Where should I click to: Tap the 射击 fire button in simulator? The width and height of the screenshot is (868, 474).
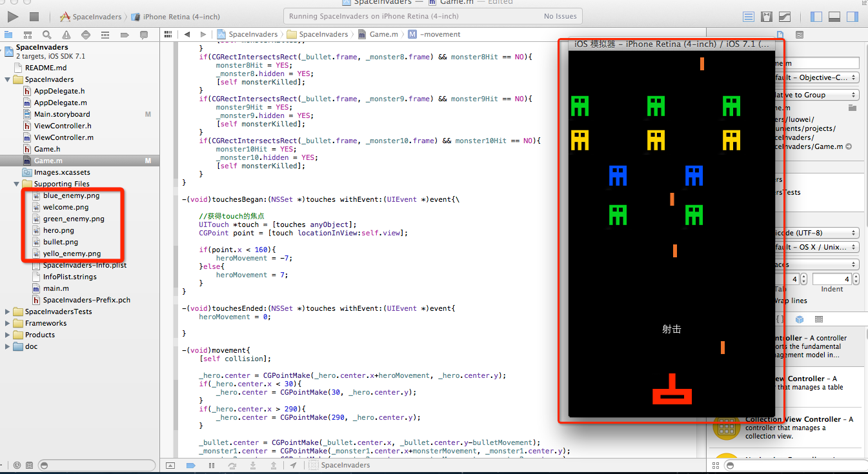[x=671, y=329]
